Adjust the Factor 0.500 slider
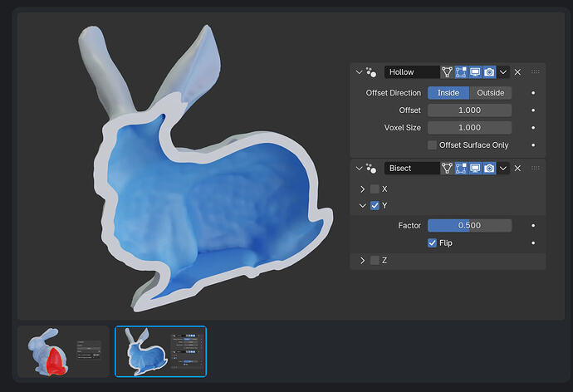 469,225
